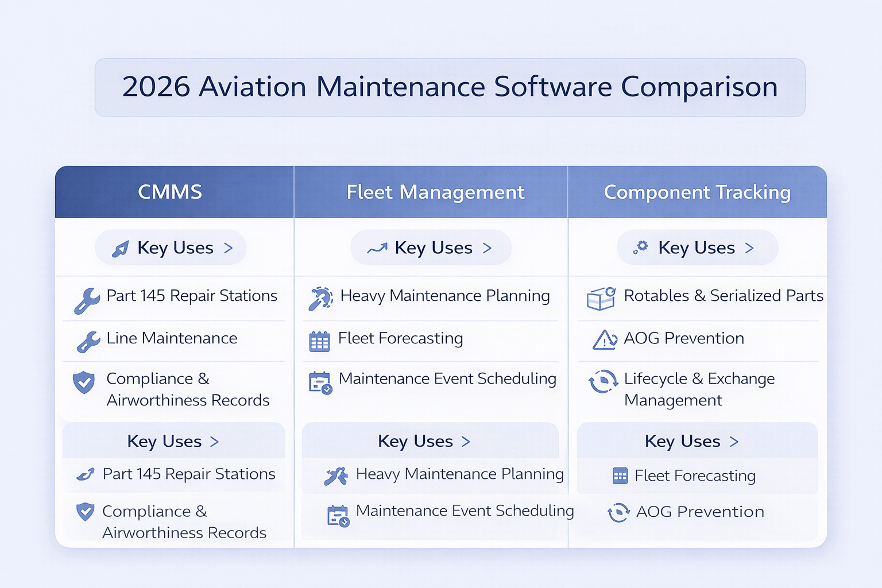Expand the top Key Uses chevron under Fleet Management
The width and height of the screenshot is (882, 588).
coord(487,248)
